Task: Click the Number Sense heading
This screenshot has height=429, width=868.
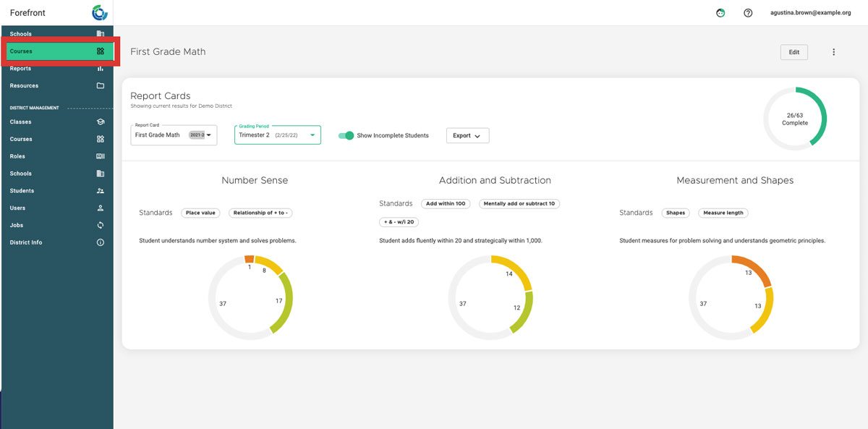Action: pos(255,181)
